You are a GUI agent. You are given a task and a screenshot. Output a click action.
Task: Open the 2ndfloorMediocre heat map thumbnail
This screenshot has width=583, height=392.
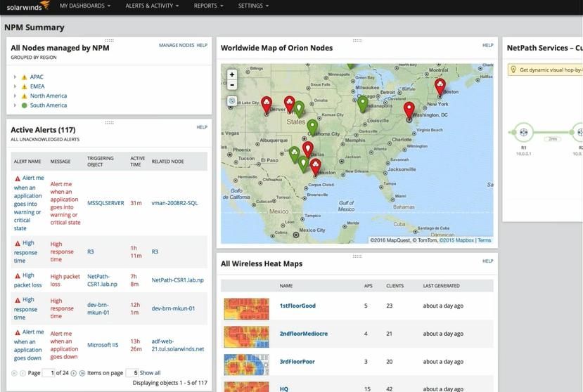246,337
